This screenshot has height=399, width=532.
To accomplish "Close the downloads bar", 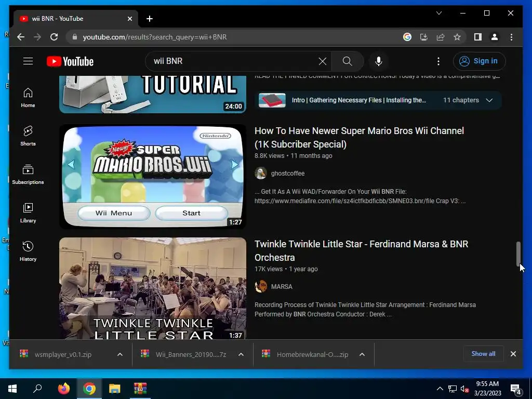I will (513, 354).
